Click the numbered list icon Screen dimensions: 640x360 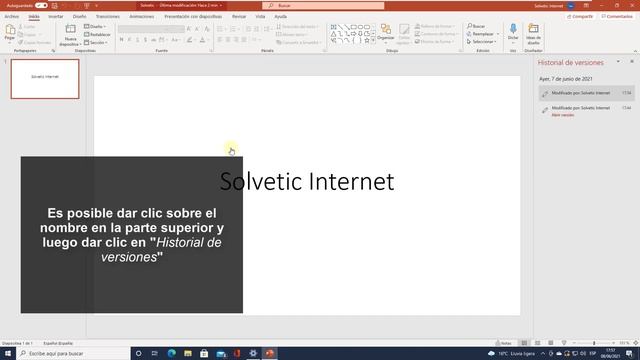[x=233, y=29]
